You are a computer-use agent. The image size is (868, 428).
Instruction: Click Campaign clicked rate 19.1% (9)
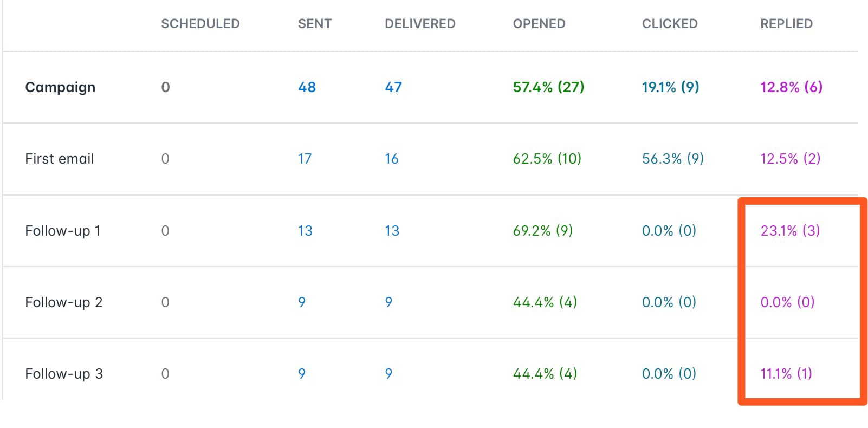670,87
